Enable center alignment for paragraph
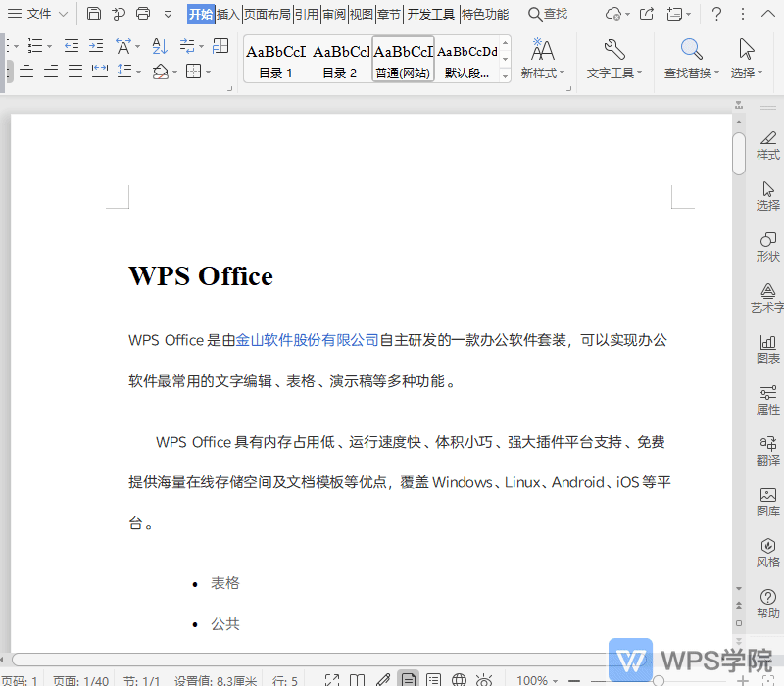784x686 pixels. (x=27, y=71)
